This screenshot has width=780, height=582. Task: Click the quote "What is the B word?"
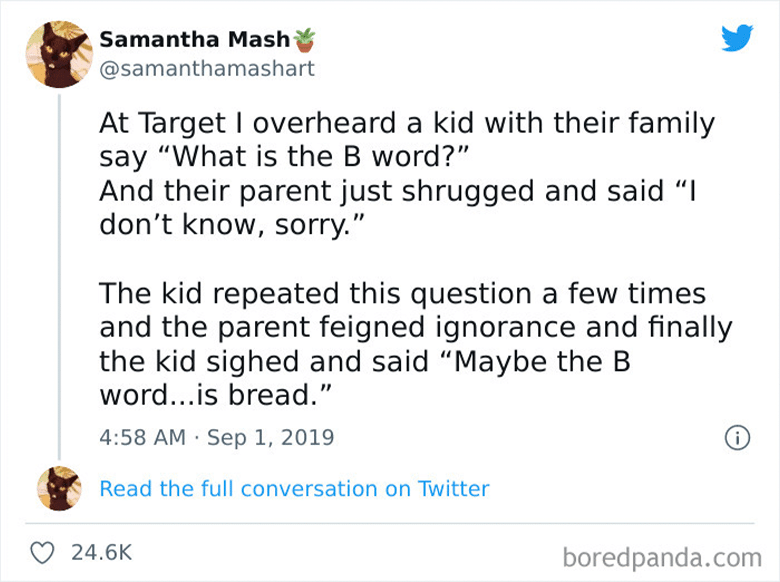[x=311, y=156]
